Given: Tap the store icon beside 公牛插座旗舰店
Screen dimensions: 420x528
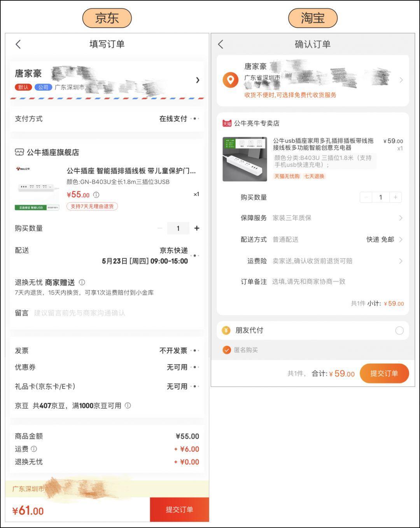Looking at the screenshot, I should (19, 152).
